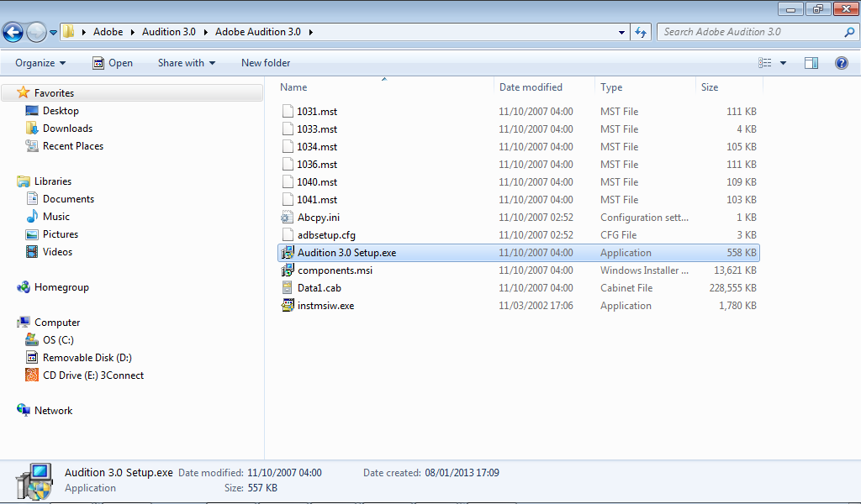Open the Share with menu
The width and height of the screenshot is (861, 504).
click(187, 63)
